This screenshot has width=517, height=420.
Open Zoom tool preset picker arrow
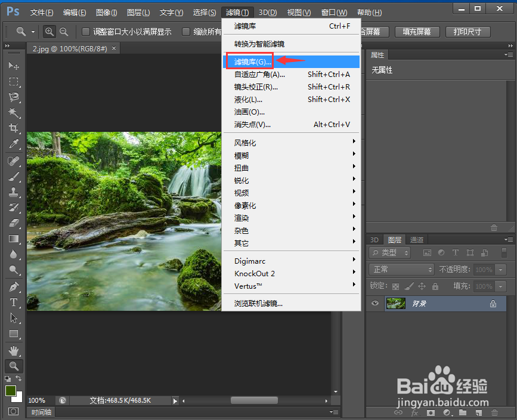pyautogui.click(x=33, y=32)
